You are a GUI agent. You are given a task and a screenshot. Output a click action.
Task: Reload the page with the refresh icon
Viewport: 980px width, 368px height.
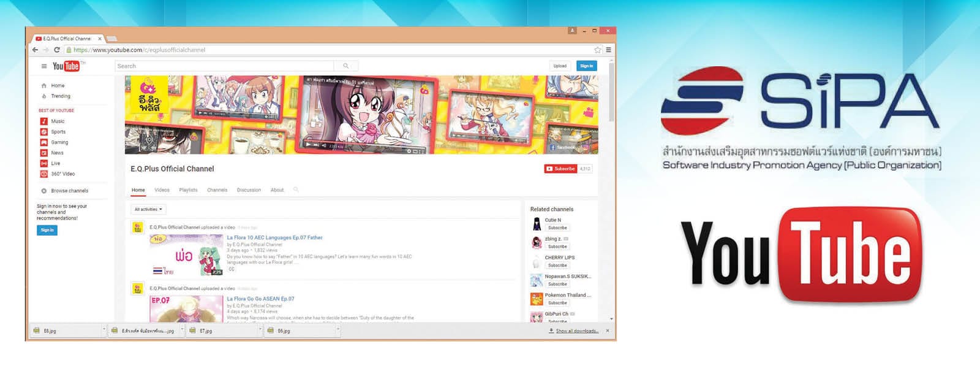point(56,50)
